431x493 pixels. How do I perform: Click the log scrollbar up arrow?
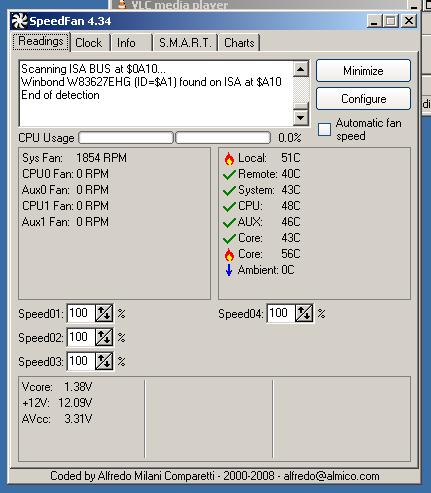click(x=301, y=69)
